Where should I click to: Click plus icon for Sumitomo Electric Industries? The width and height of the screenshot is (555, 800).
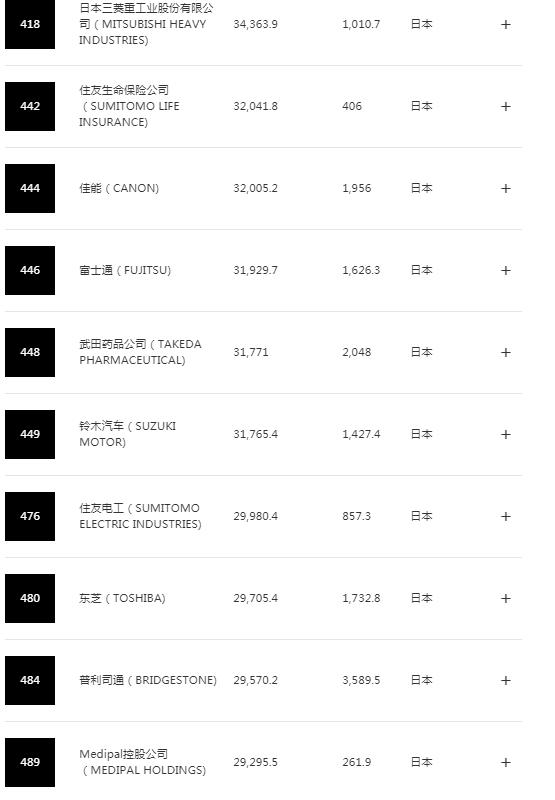(506, 516)
